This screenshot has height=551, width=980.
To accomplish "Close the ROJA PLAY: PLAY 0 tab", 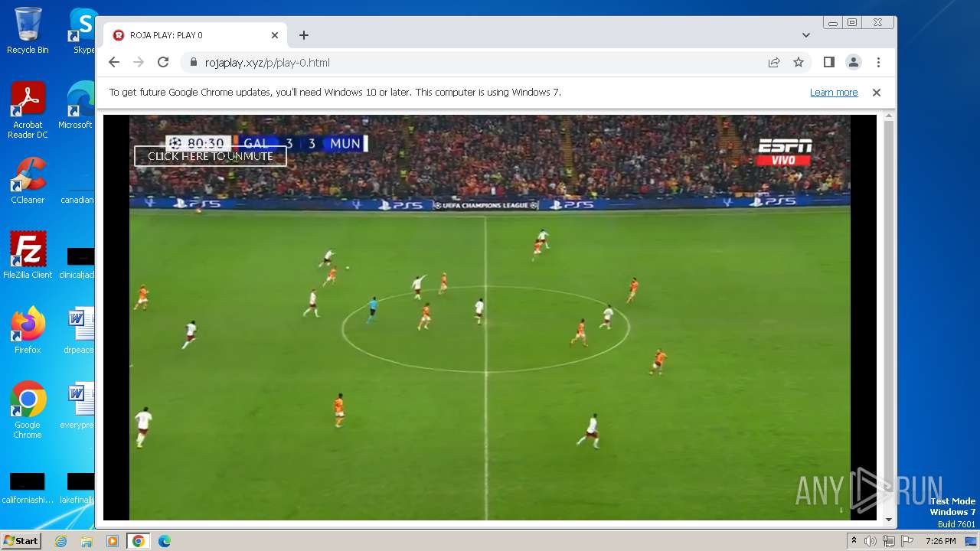I will 275,35.
